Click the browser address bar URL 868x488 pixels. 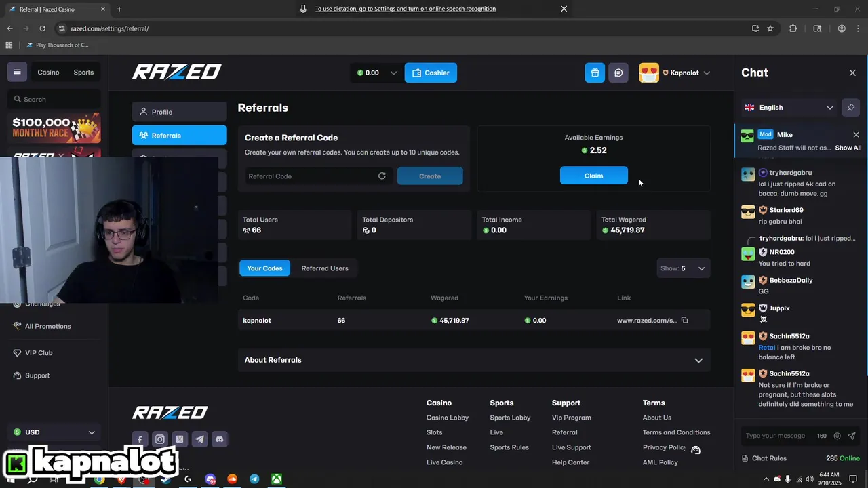click(x=110, y=28)
